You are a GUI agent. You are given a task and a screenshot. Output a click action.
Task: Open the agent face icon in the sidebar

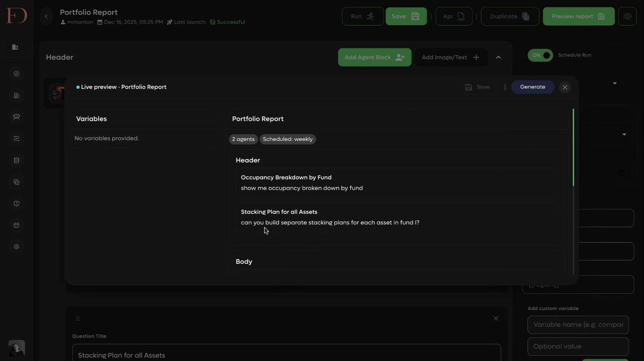click(16, 117)
